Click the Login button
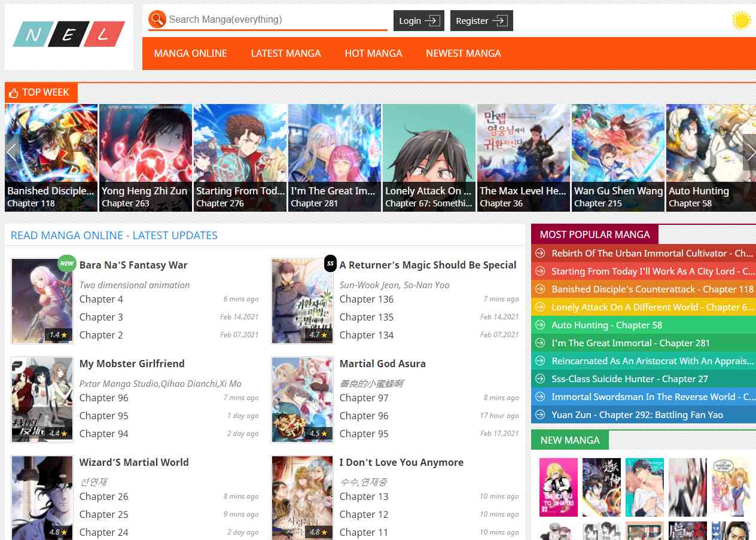 [419, 21]
